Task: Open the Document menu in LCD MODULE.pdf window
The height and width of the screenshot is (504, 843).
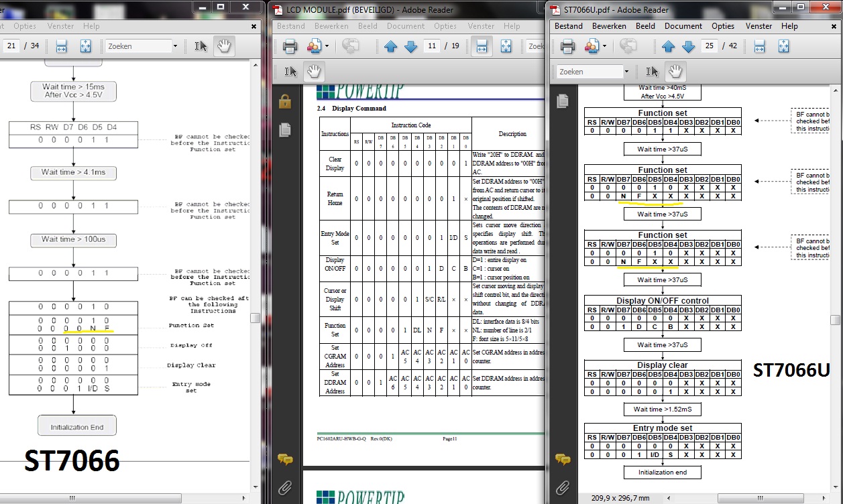Action: [406, 26]
